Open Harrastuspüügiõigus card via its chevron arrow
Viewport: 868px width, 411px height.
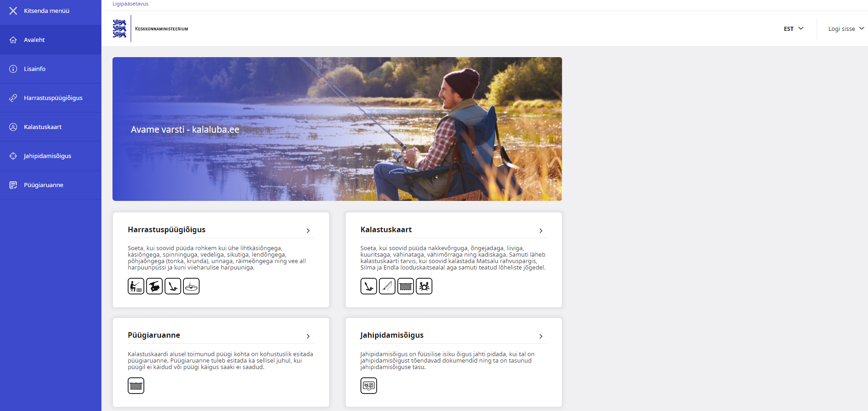coord(308,230)
